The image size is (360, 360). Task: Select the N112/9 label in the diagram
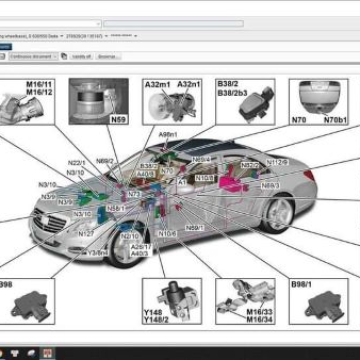277,162
